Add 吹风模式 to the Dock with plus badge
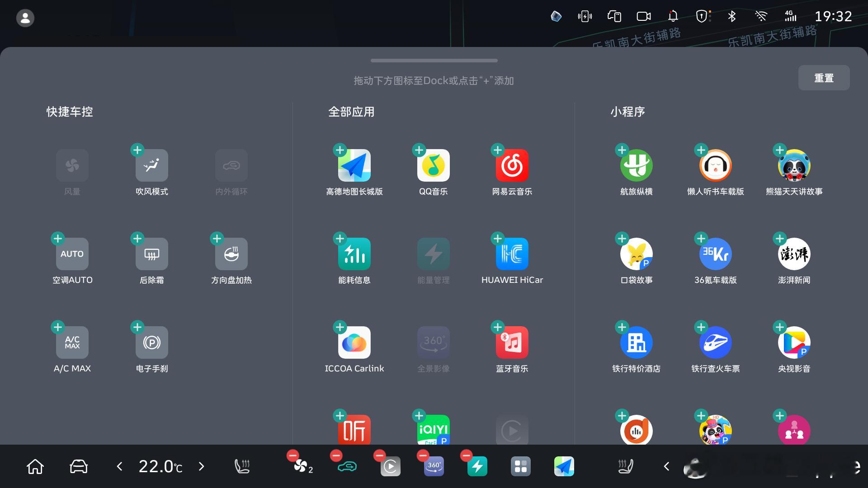 point(137,150)
